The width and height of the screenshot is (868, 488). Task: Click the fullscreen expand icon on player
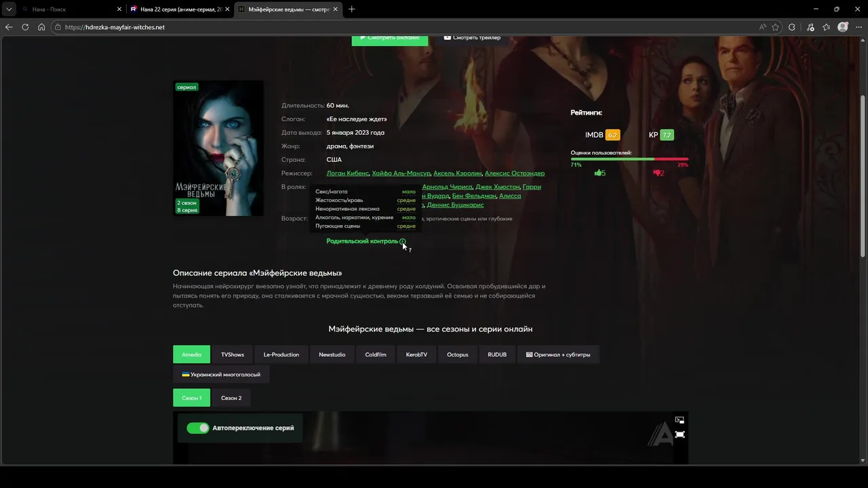click(x=679, y=434)
